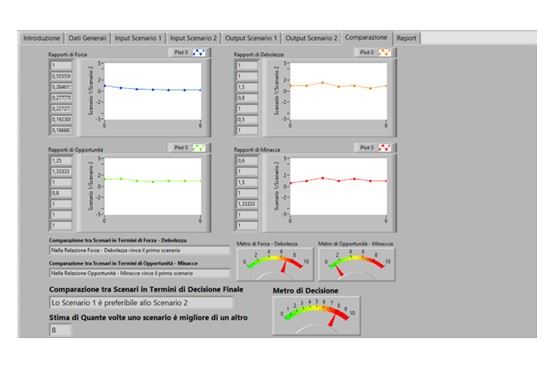The width and height of the screenshot is (554, 368).
Task: Click the orange Plot 0 legend icon
Action: pyautogui.click(x=384, y=52)
